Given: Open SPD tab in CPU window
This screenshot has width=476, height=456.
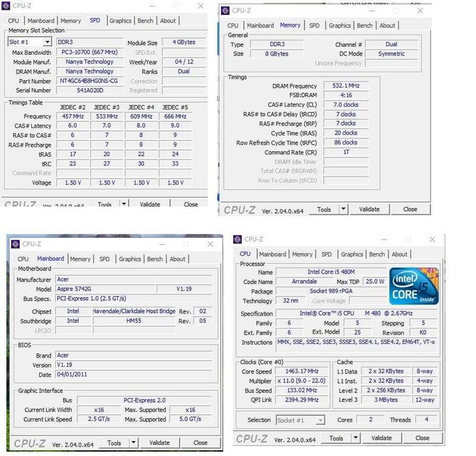Looking at the screenshot, I should pos(327,254).
